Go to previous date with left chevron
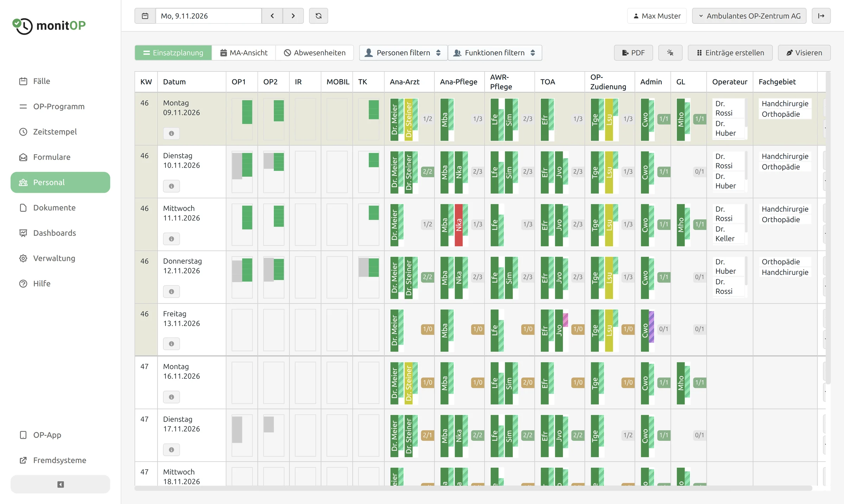 tap(272, 16)
